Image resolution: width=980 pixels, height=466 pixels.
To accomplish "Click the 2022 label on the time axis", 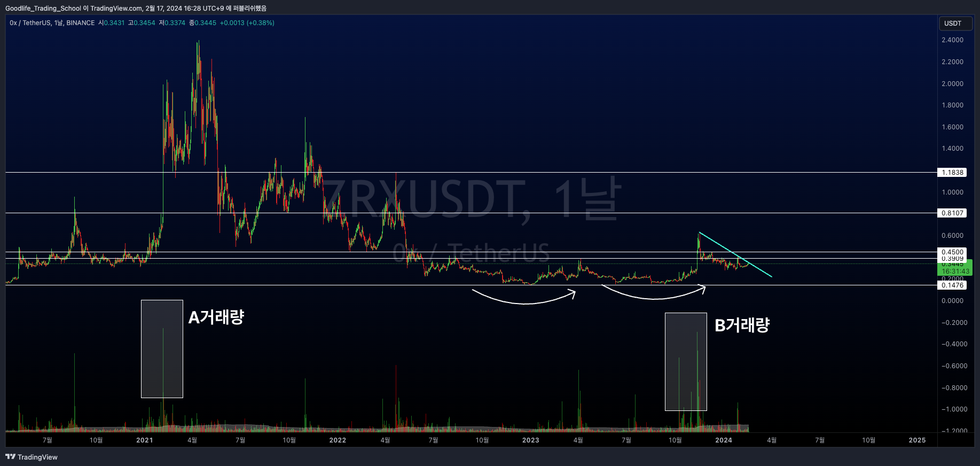I will tap(338, 440).
